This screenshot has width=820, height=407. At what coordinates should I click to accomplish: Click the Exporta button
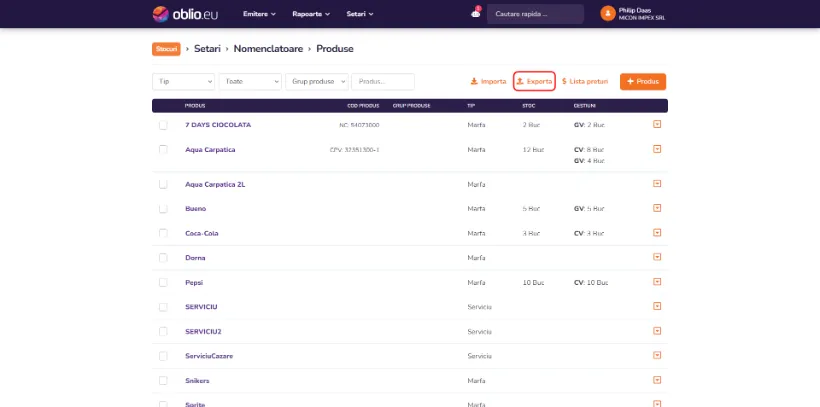point(534,82)
